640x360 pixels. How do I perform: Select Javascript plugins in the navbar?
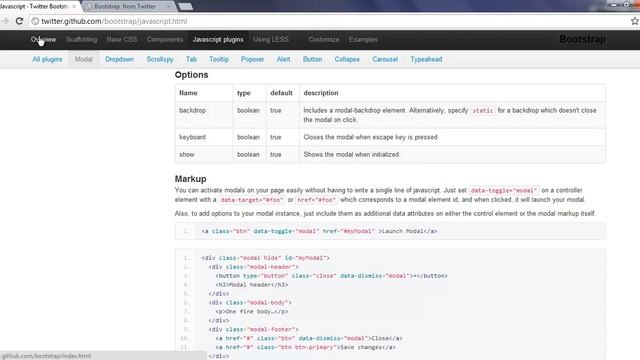pyautogui.click(x=218, y=40)
